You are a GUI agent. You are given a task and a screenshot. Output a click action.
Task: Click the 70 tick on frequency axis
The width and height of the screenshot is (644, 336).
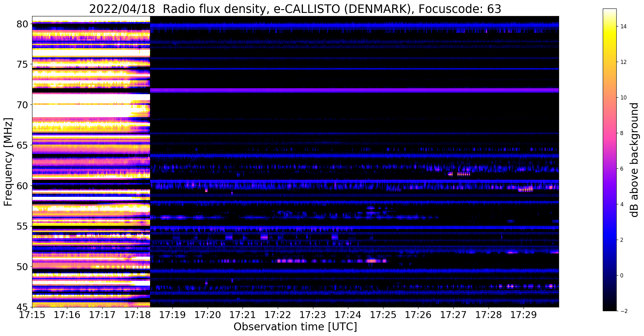(22, 105)
